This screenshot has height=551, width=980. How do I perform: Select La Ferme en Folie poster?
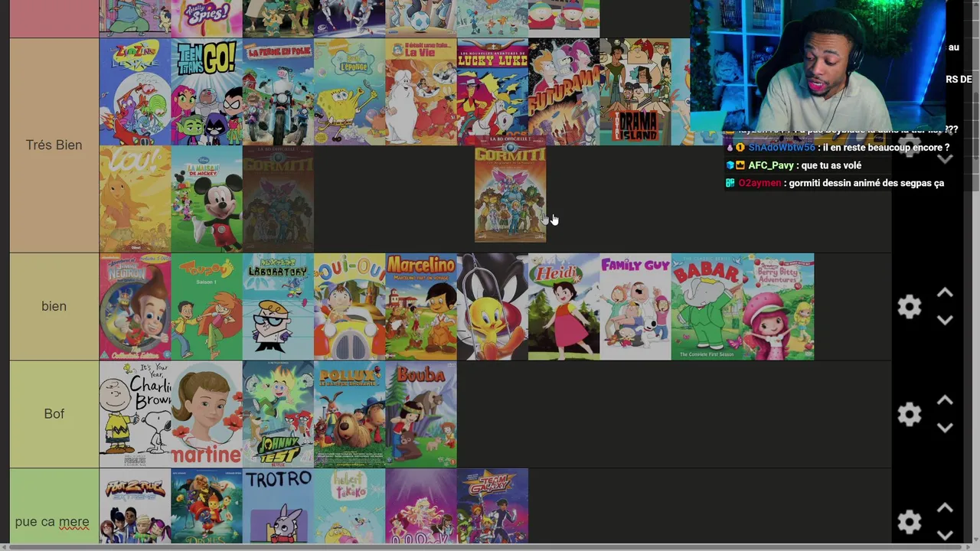pos(278,92)
